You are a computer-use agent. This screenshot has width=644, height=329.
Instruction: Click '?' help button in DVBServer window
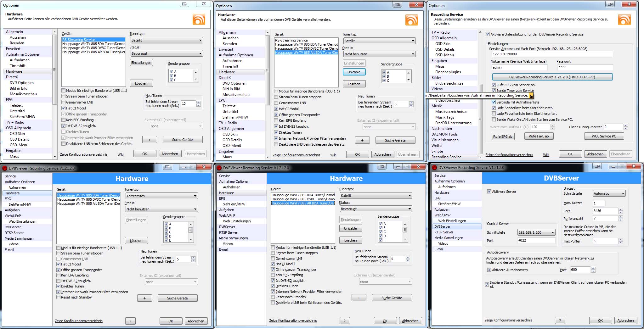[x=560, y=321]
